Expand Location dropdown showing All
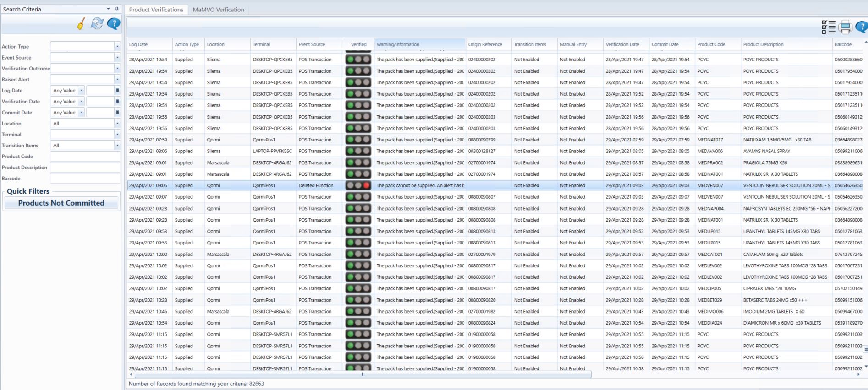 [117, 123]
